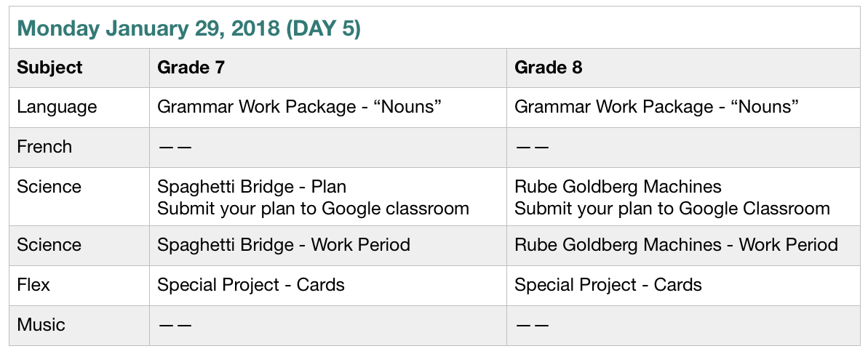Select the Grade 8 column header
868x354 pixels.
(548, 68)
